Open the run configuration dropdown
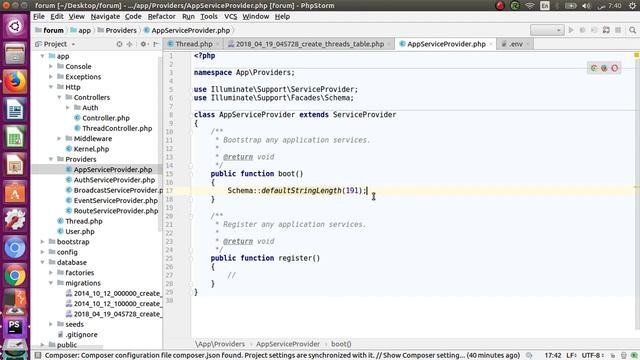 coord(547,30)
